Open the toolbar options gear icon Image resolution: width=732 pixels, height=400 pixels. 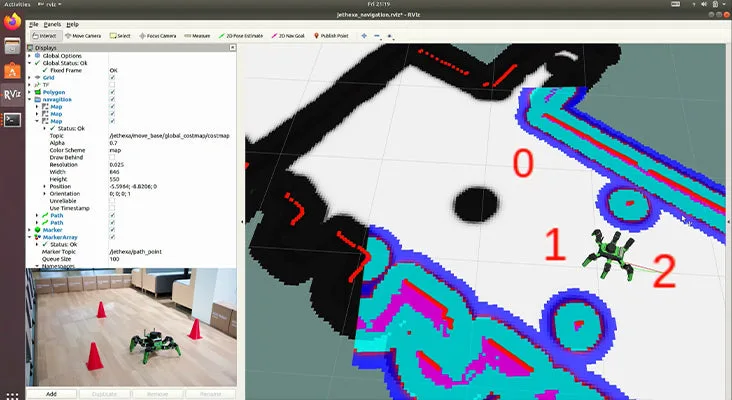[389, 35]
